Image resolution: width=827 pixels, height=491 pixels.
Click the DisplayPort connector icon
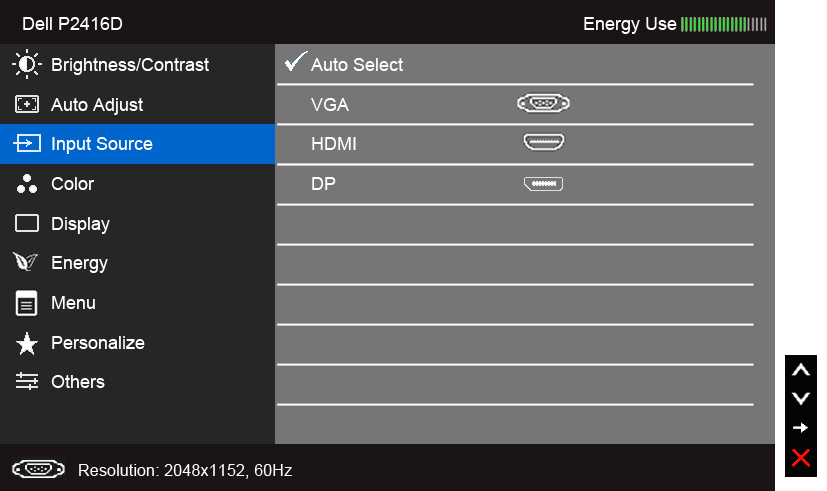point(543,184)
